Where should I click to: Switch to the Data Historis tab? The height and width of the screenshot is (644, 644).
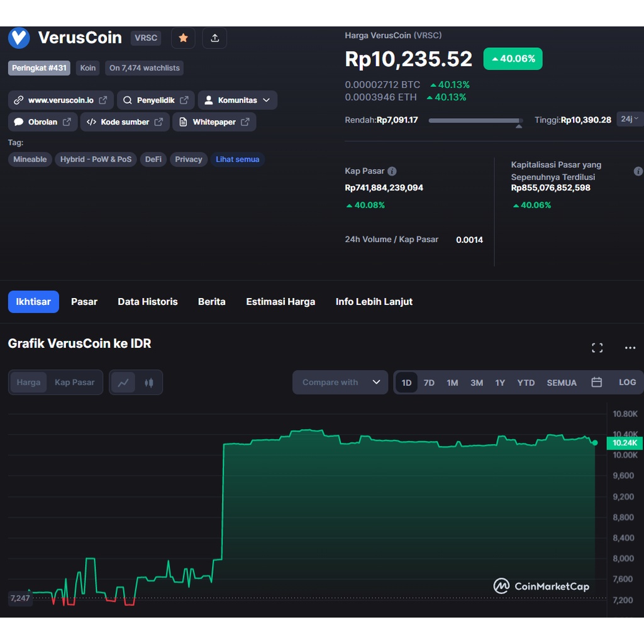tap(148, 302)
